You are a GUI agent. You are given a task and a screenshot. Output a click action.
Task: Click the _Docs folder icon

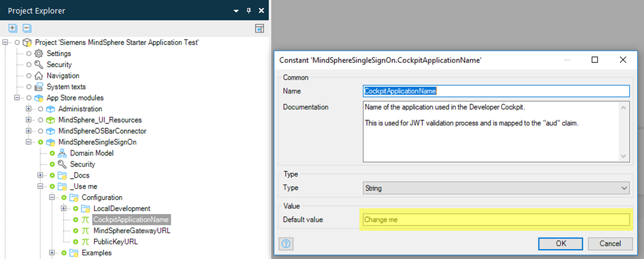pyautogui.click(x=62, y=176)
